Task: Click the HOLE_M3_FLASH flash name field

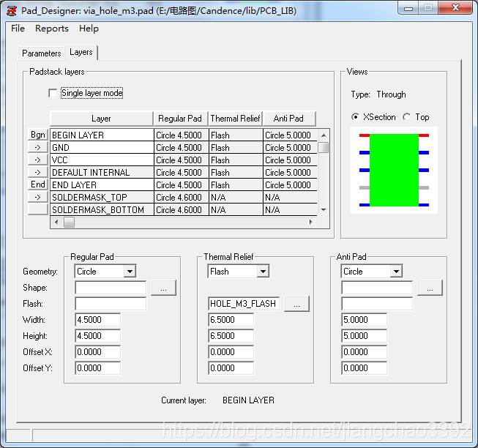Action: pos(244,304)
